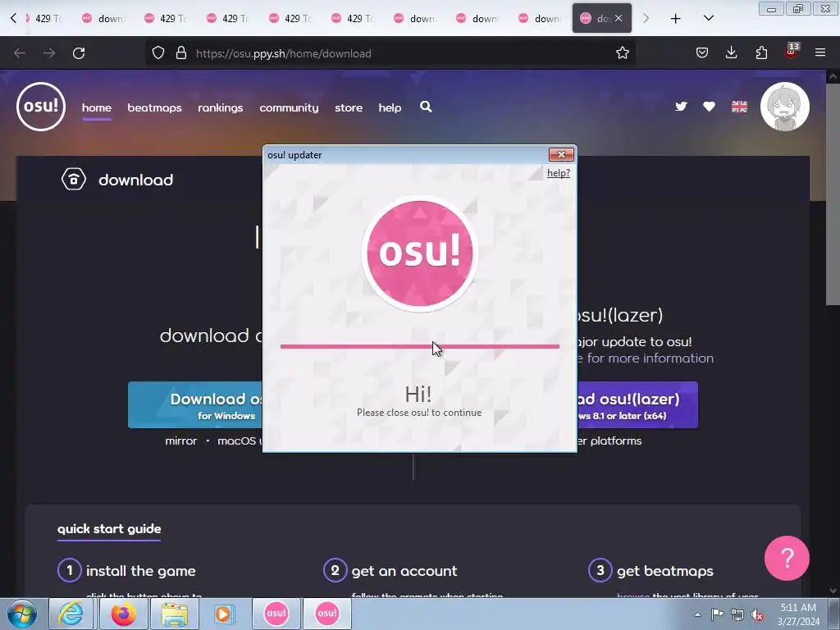Open the site search magnifier icon
The height and width of the screenshot is (630, 840).
point(426,107)
